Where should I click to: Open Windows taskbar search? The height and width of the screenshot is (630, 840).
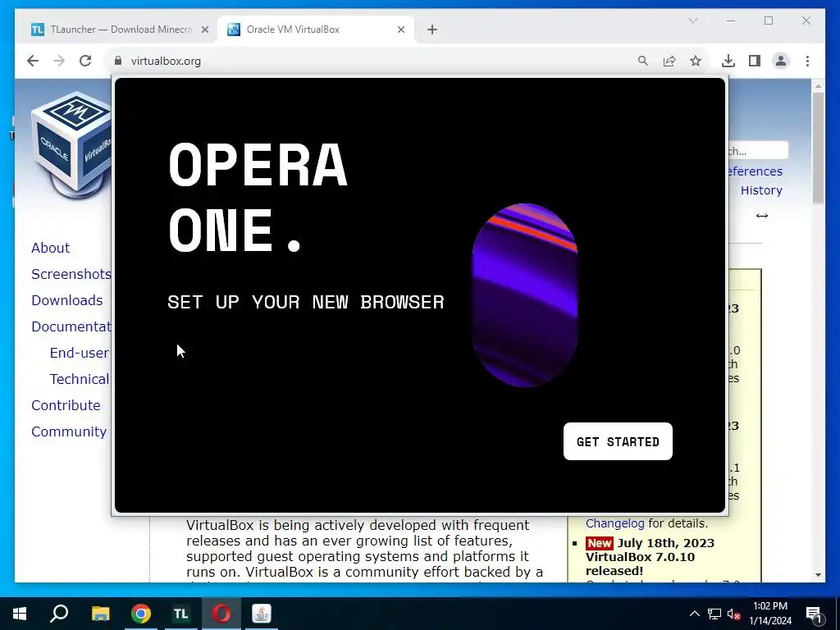[x=59, y=614]
